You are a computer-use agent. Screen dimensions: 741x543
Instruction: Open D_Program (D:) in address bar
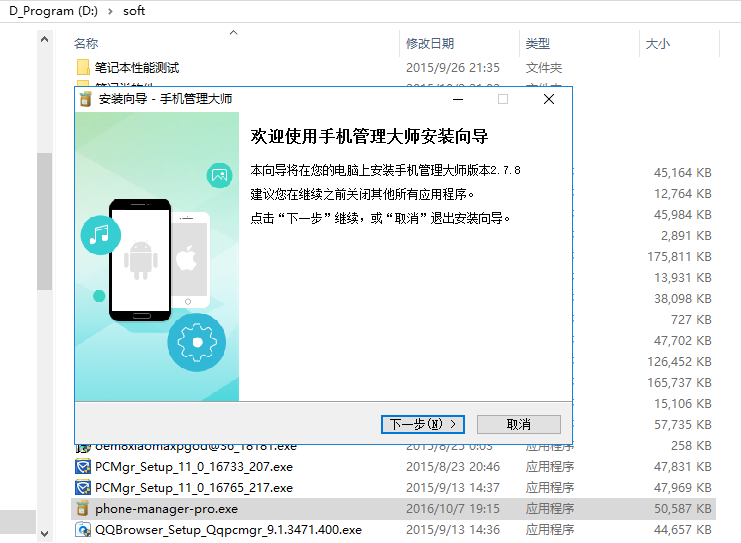click(53, 11)
